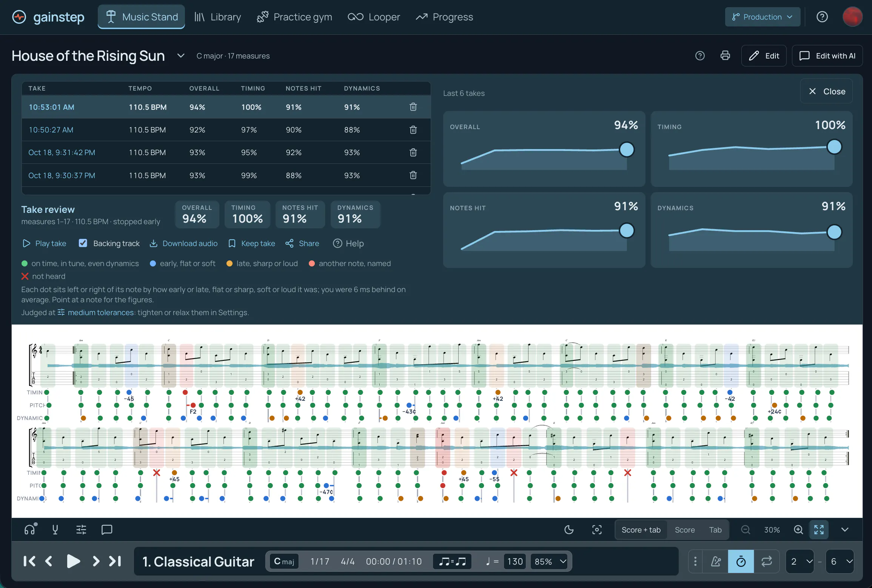This screenshot has height=588, width=872.
Task: Expand the song title dropdown chevron
Action: click(181, 55)
